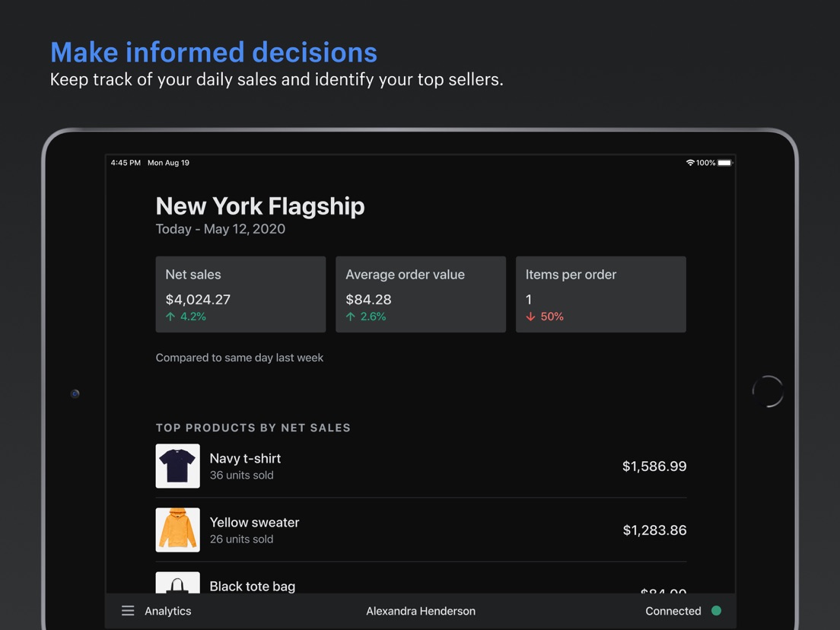
Task: Click the green connection status dot
Action: (715, 610)
